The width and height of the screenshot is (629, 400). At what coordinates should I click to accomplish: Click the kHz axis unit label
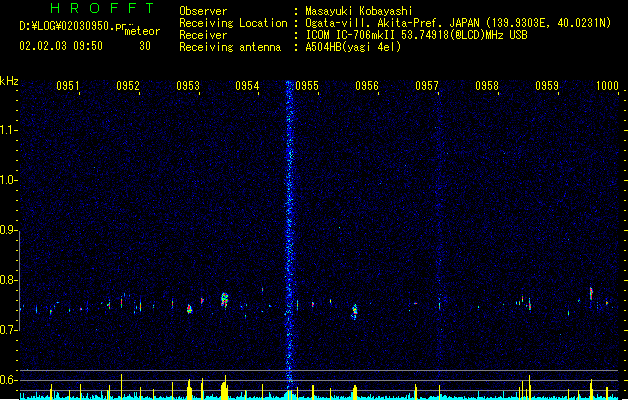(9, 81)
